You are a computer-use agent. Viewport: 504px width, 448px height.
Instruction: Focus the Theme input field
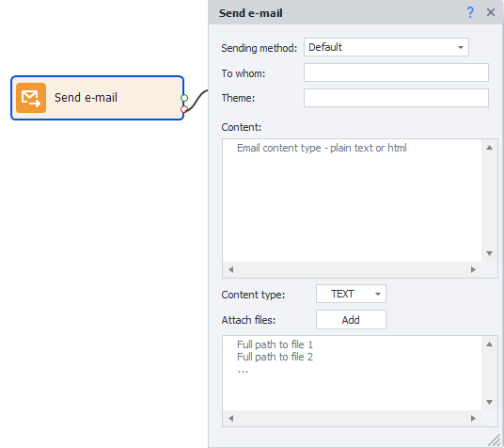[x=396, y=98]
